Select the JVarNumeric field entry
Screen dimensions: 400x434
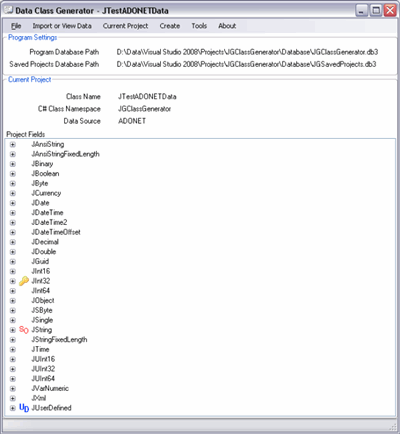pyautogui.click(x=50, y=388)
